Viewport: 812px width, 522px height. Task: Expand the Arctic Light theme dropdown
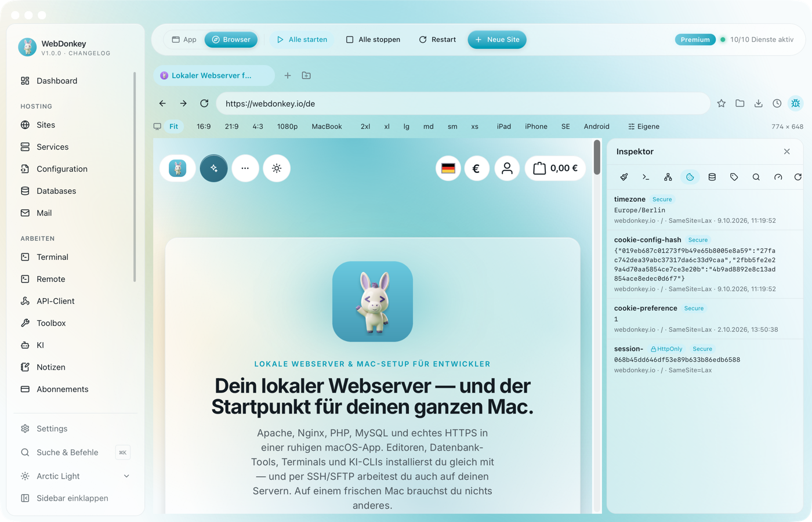click(x=75, y=476)
